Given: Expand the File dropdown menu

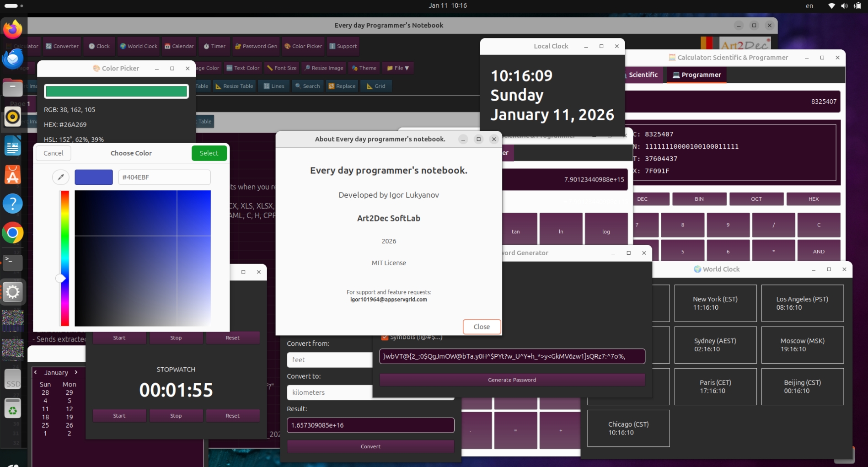Looking at the screenshot, I should tap(397, 68).
